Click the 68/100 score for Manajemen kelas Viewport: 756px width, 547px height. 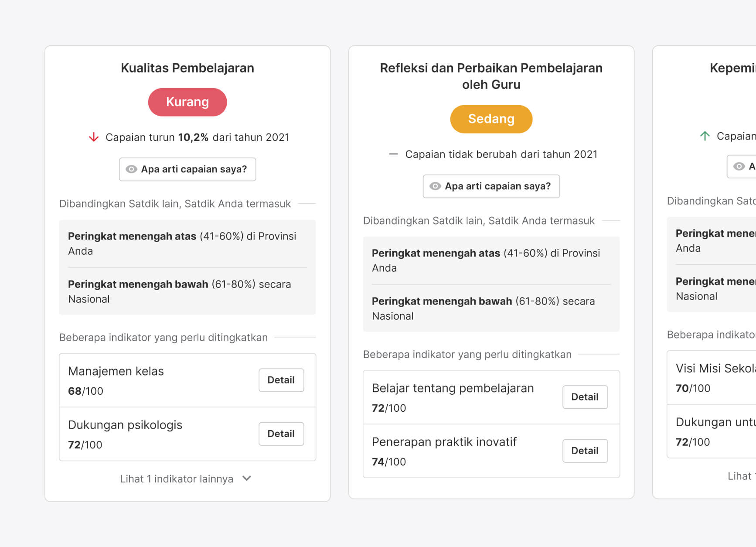[x=85, y=391]
